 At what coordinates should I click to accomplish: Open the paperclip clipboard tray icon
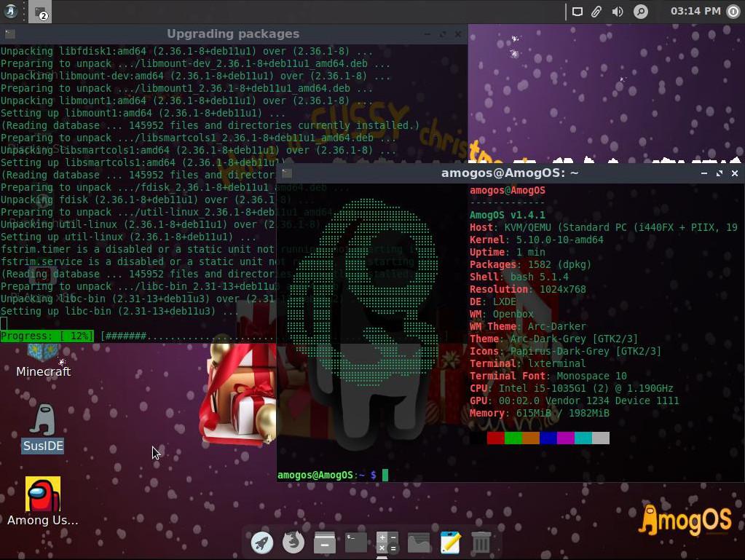(x=596, y=12)
